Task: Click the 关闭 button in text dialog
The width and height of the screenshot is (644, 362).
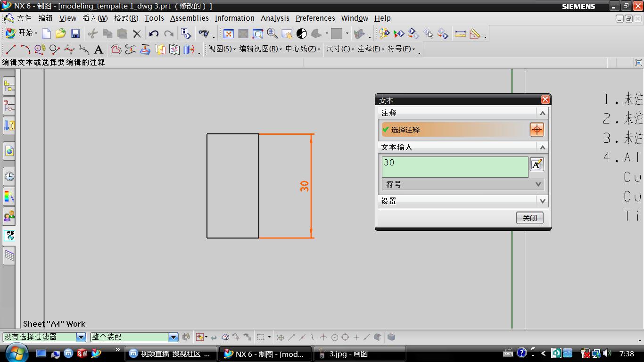Action: (529, 218)
